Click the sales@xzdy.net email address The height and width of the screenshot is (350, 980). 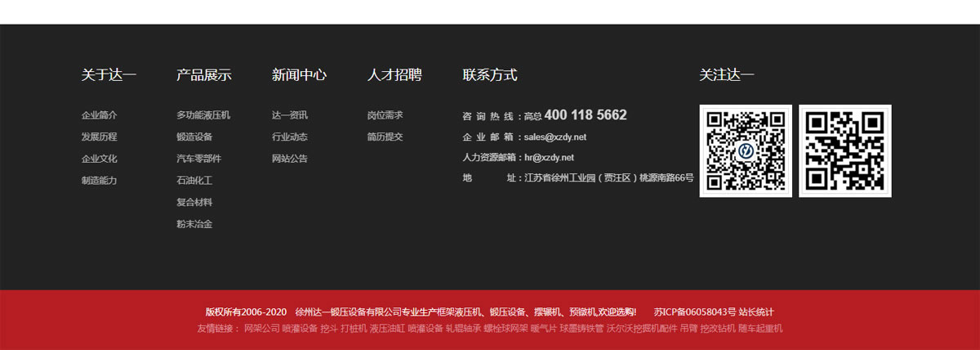(555, 137)
